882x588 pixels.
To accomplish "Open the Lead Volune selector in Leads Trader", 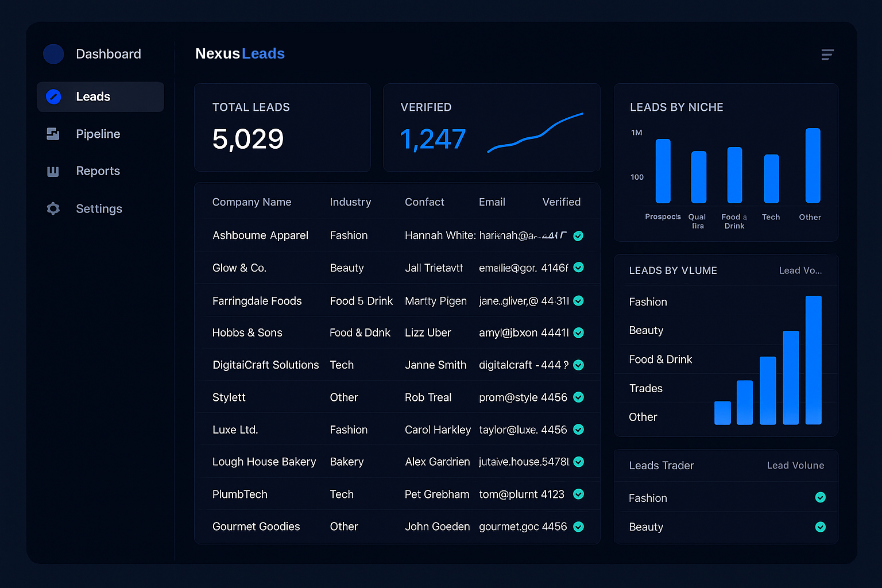I will (795, 465).
